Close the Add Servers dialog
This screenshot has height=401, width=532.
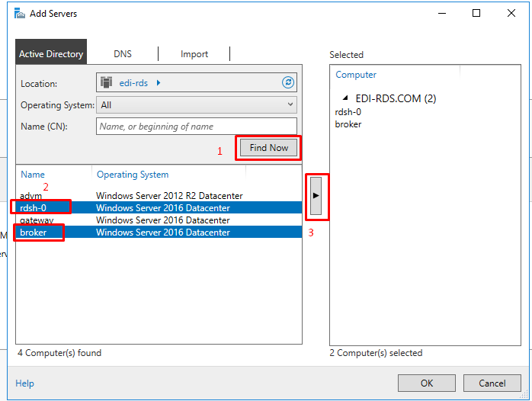(x=511, y=13)
